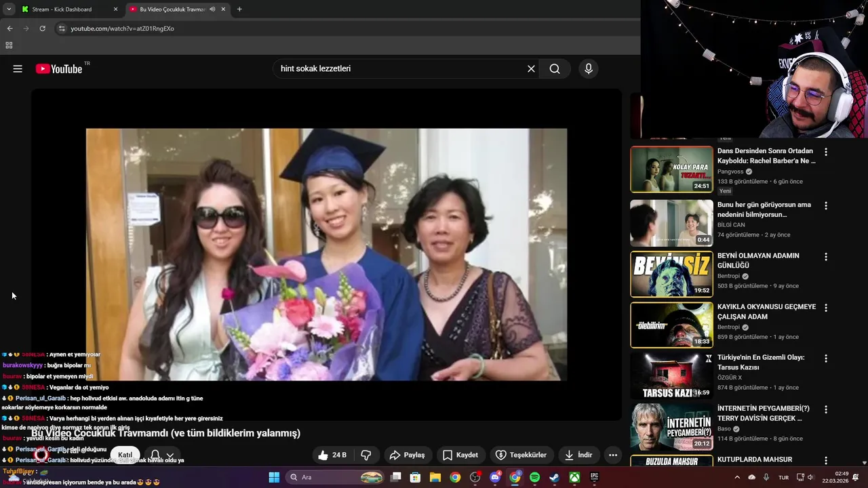The height and width of the screenshot is (488, 868).
Task: Go to the YouTube home logo
Action: [x=59, y=68]
